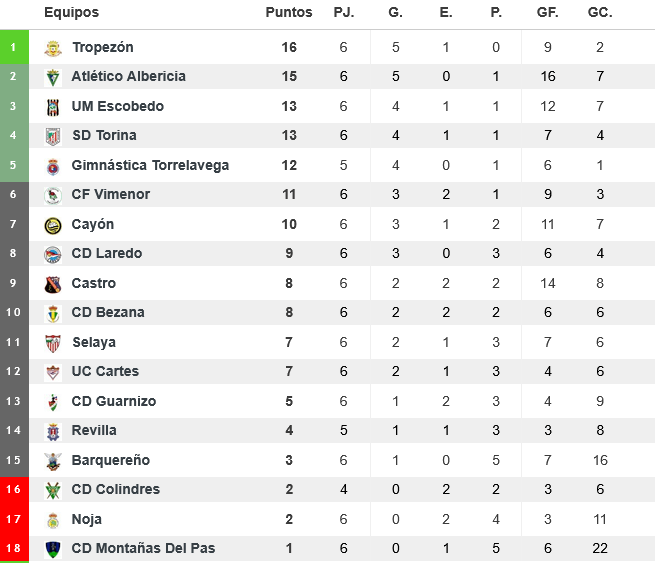This screenshot has height=563, width=655.
Task: Click the Equipos column header
Action: click(x=71, y=13)
